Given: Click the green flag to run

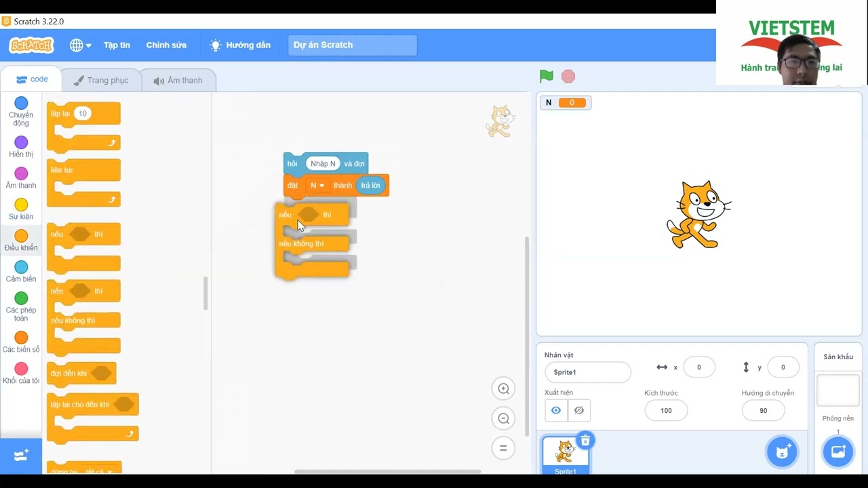Looking at the screenshot, I should [547, 76].
